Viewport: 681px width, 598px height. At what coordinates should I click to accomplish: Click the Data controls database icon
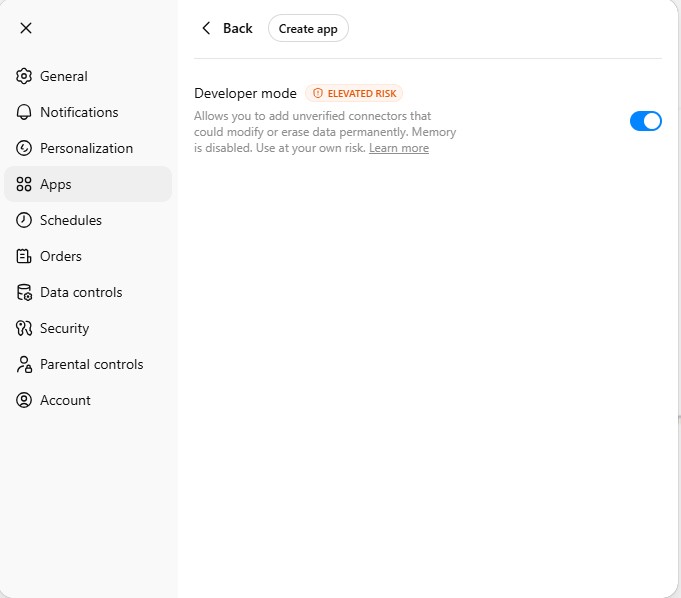point(24,292)
